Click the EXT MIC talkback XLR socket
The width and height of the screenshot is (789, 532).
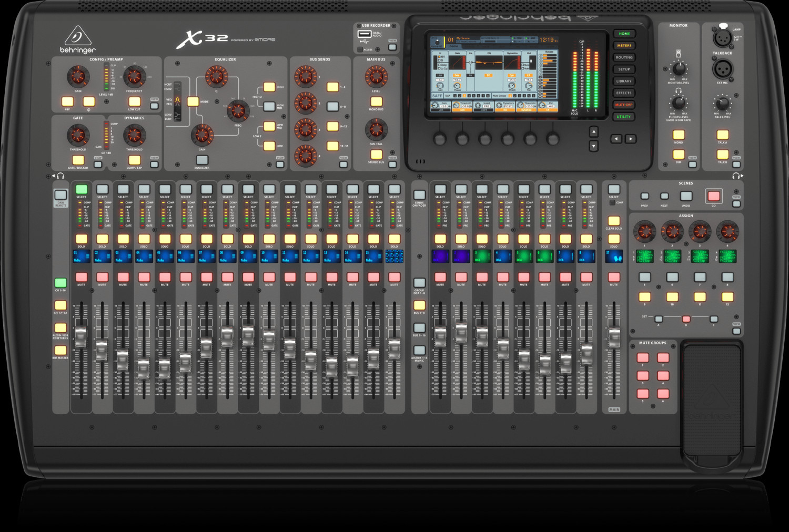tap(722, 69)
